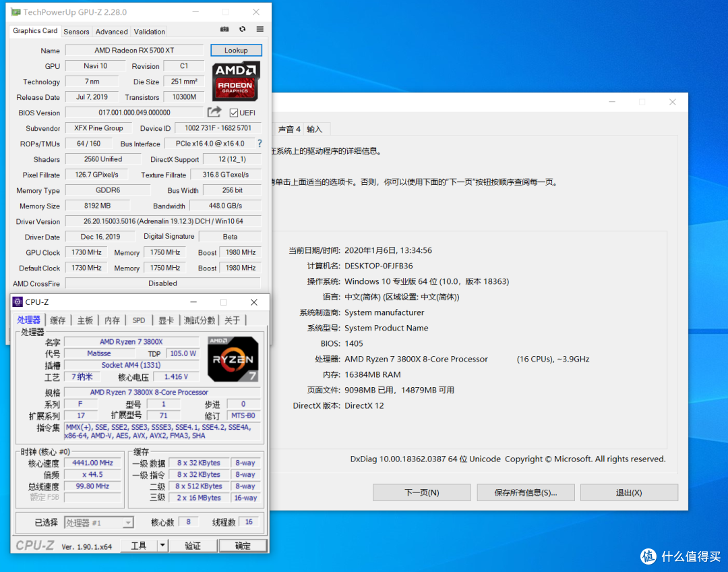Close the DxDiag window
The image size is (728, 572).
(672, 102)
